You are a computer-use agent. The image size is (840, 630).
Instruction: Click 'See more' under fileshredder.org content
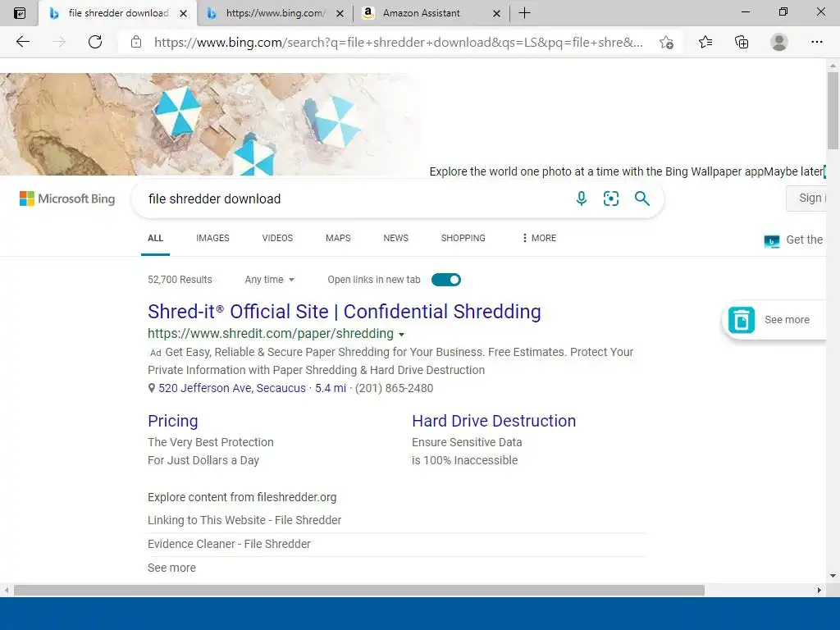pos(171,568)
